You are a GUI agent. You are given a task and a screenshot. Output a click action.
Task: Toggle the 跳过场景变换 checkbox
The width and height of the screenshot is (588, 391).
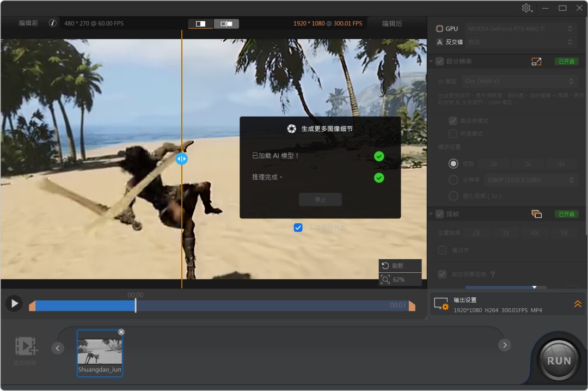tap(442, 274)
